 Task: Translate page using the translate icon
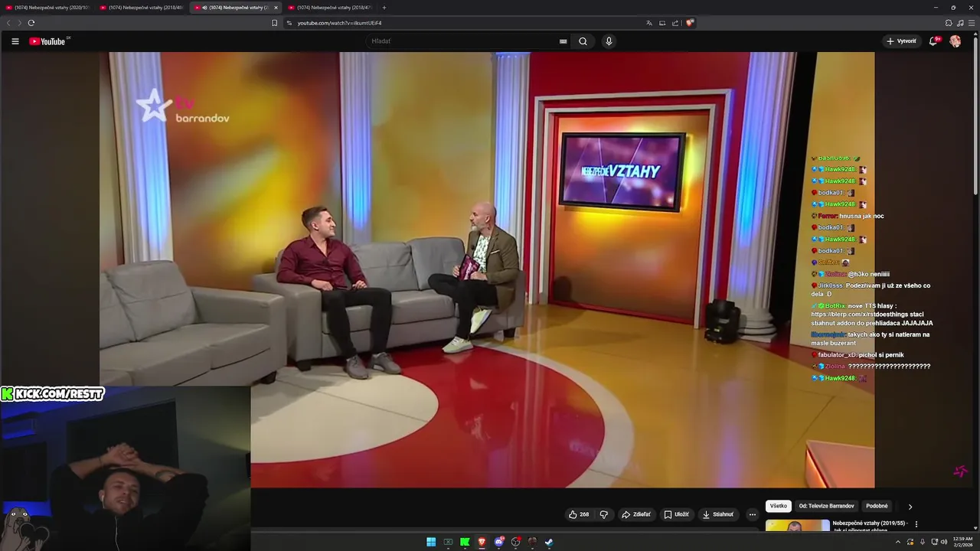pos(649,23)
